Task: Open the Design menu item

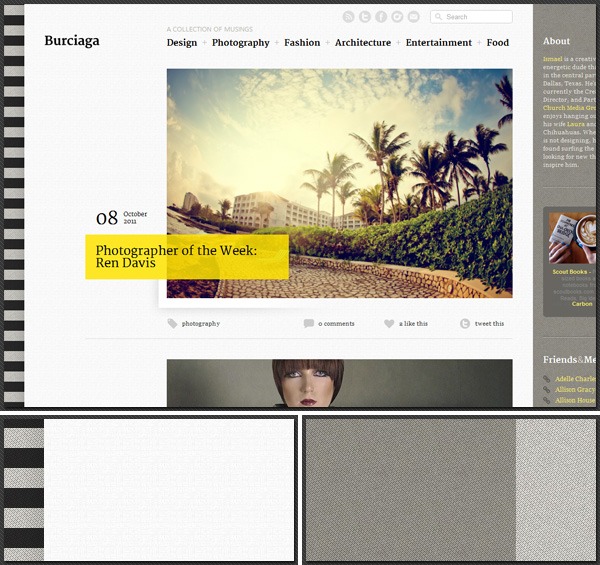Action: pos(182,43)
